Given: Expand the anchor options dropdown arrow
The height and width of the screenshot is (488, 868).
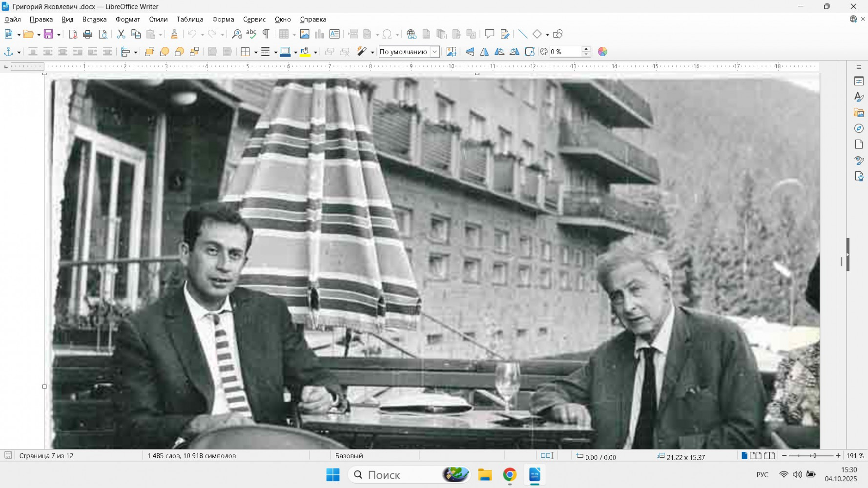Looking at the screenshot, I should (x=19, y=52).
